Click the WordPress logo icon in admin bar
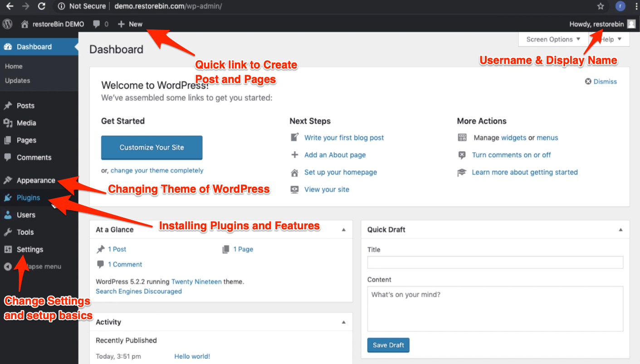The image size is (640, 364). click(7, 24)
